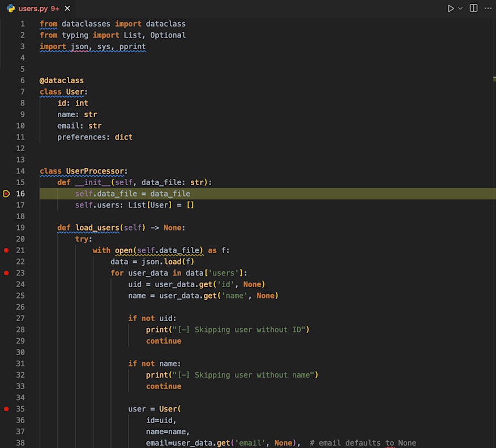Screen dimensions: 496x448
Task: Click the @dataclass decorator on line 6
Action: click(x=61, y=80)
